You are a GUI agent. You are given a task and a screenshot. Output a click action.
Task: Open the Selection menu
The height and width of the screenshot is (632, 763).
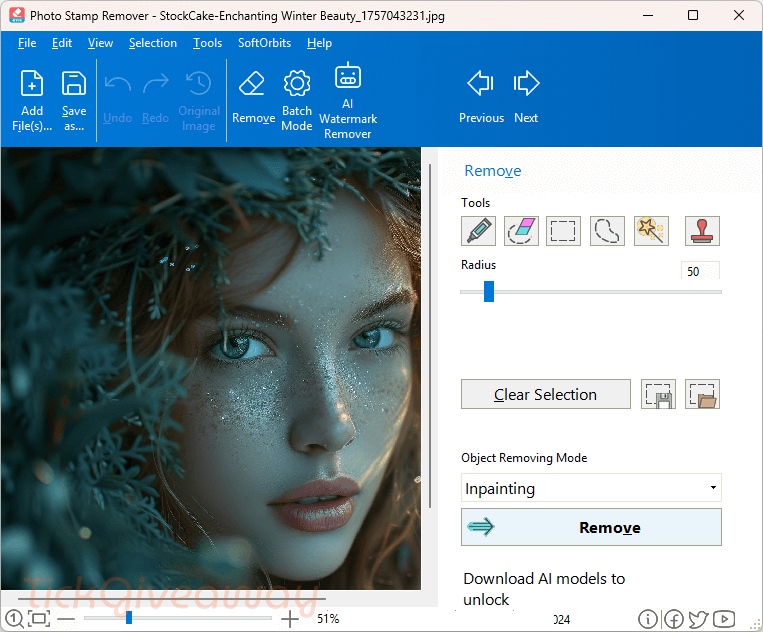coord(153,43)
